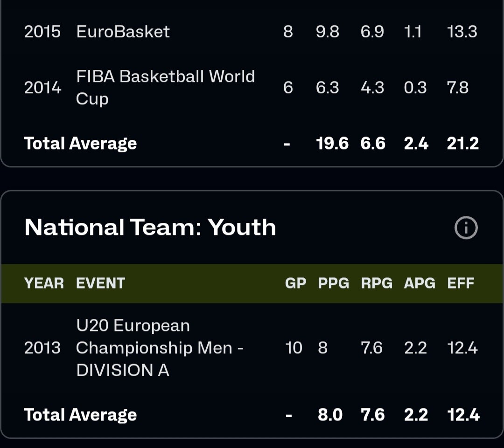The image size is (504, 448).
Task: Select the 2015 year cell
Action: tap(42, 32)
